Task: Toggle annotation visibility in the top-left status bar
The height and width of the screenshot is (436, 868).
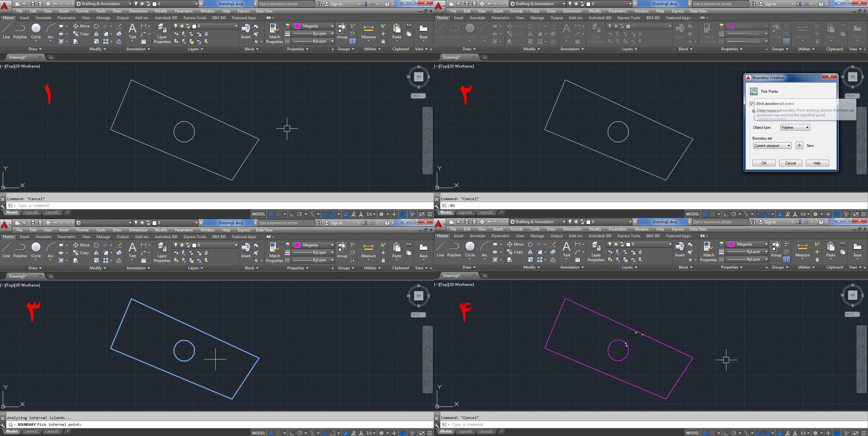Action: point(346,214)
